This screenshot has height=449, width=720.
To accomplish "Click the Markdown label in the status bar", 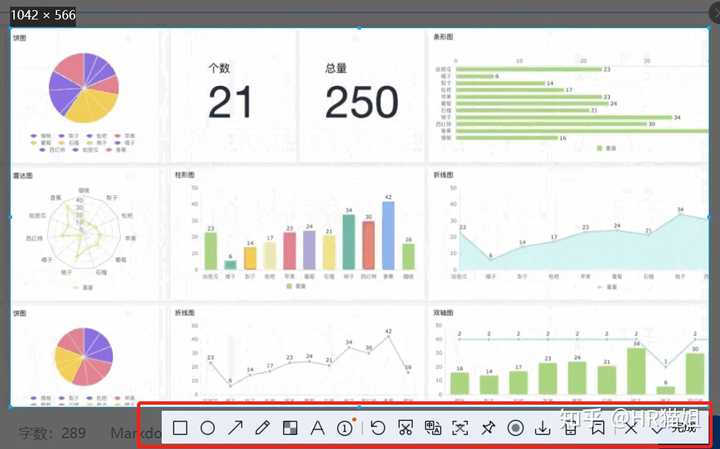I will click(136, 432).
